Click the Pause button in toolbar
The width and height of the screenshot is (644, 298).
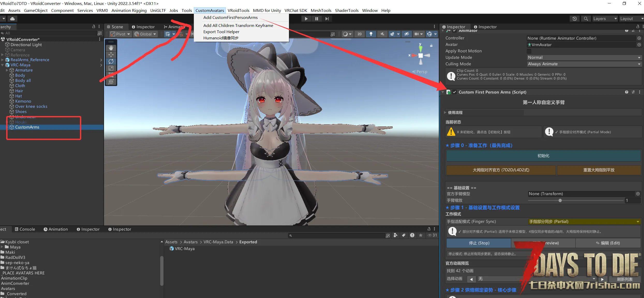pos(316,19)
